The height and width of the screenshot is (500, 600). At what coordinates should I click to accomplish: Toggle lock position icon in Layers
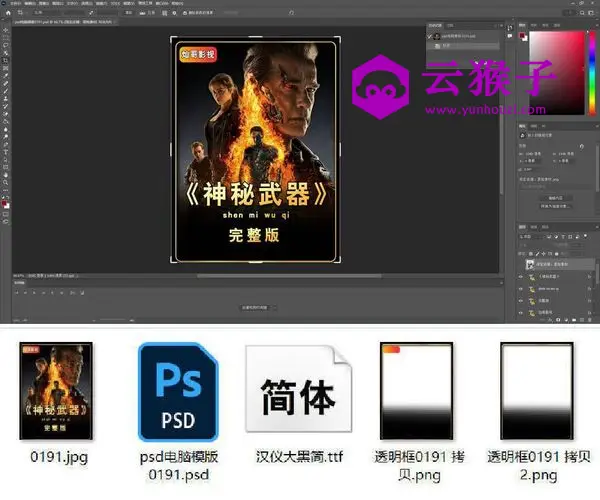coord(544,254)
